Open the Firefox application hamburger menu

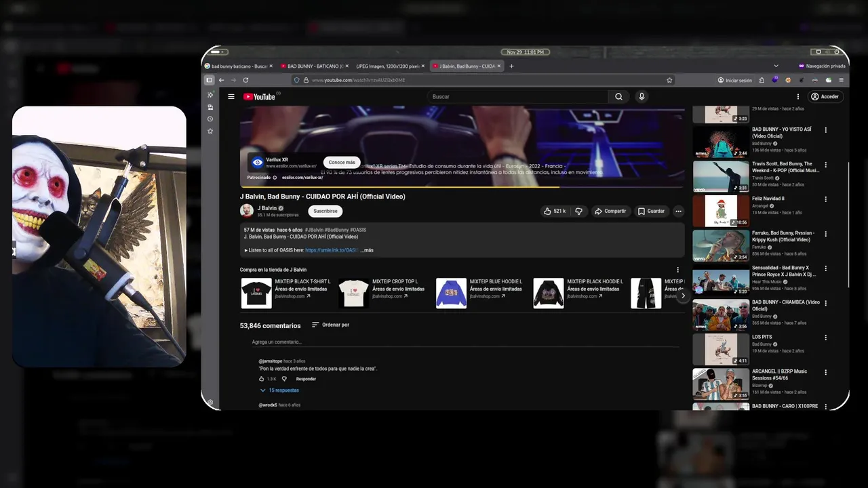(x=842, y=80)
